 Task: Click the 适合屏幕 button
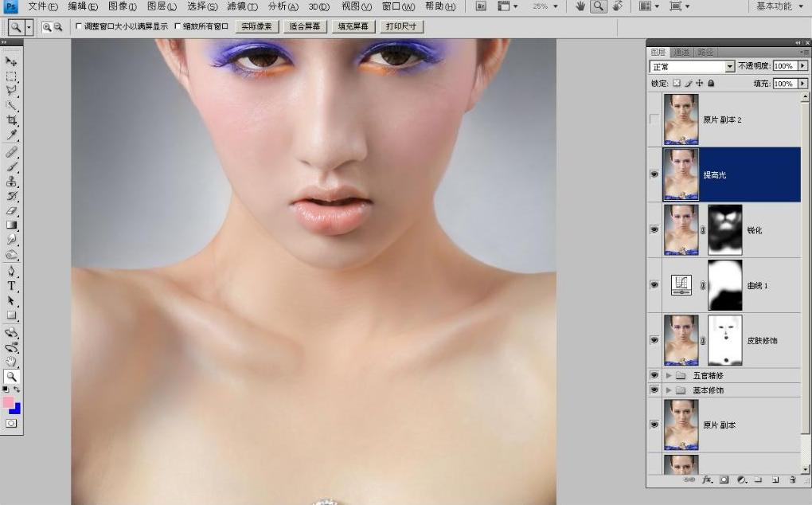(304, 26)
